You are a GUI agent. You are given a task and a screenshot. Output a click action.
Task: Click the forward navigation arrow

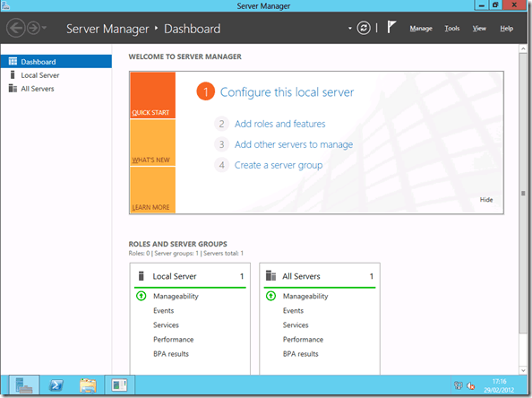point(33,28)
